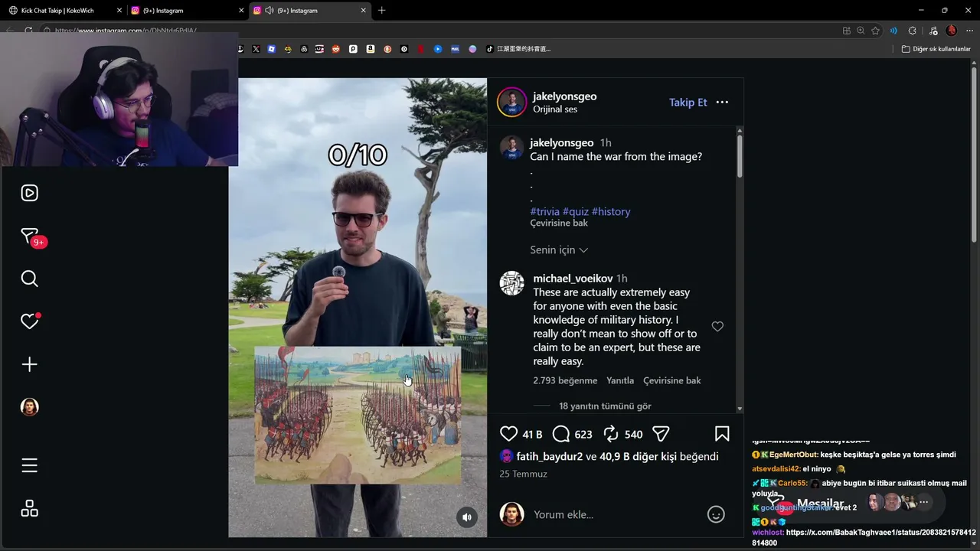Viewport: 980px width, 551px height.
Task: Show likes on comment: 2.793 beğenme
Action: coord(565,380)
